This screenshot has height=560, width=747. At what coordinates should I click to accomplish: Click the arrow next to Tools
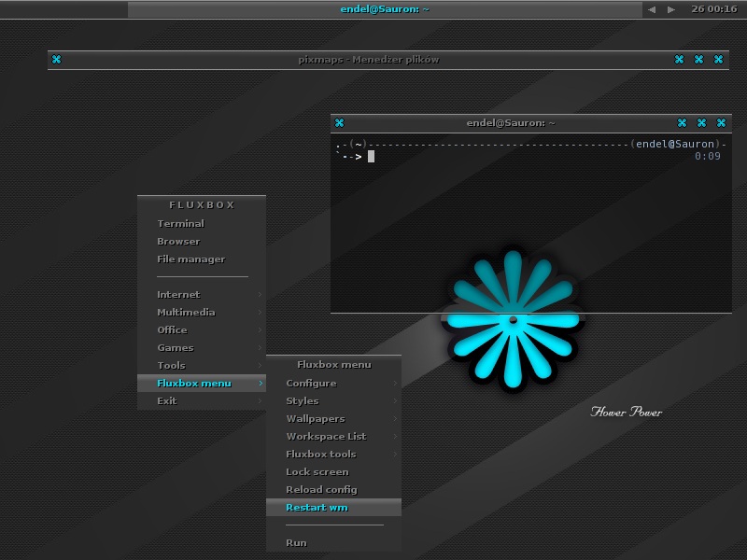tap(260, 365)
